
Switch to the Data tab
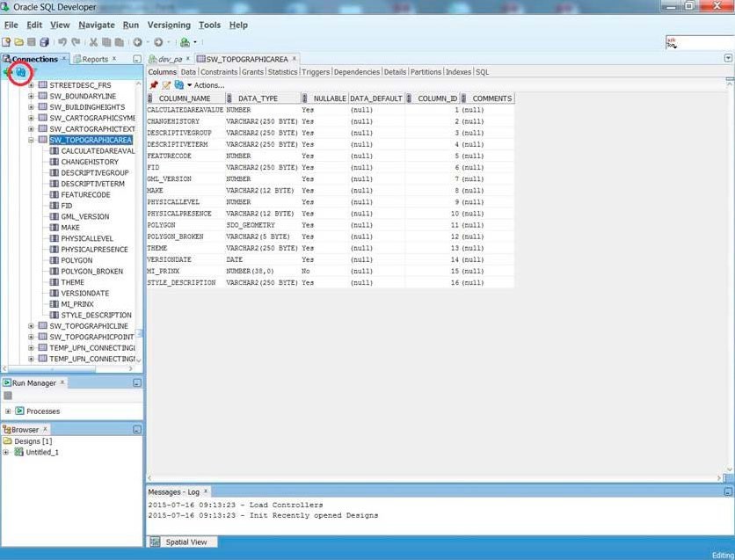[x=188, y=72]
